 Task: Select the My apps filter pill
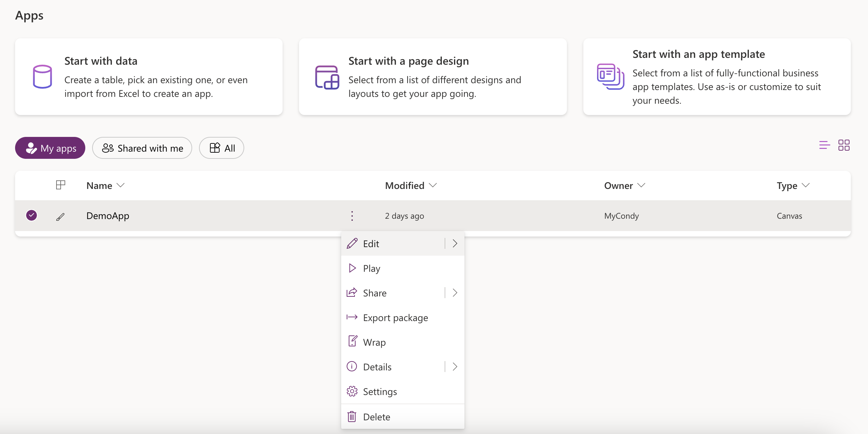click(50, 148)
